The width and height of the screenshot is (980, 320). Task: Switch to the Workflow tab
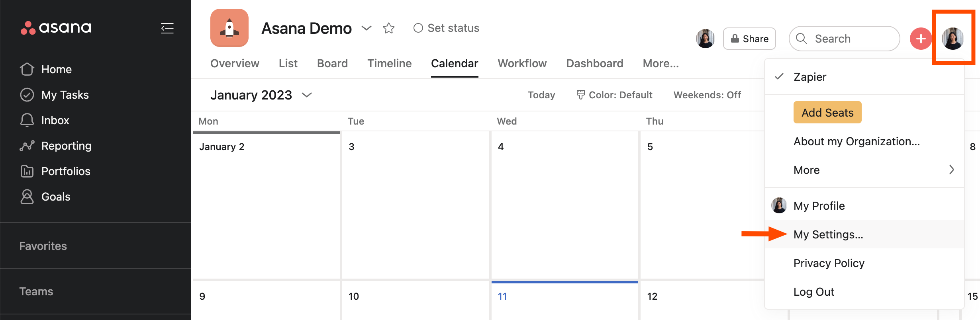click(x=522, y=63)
